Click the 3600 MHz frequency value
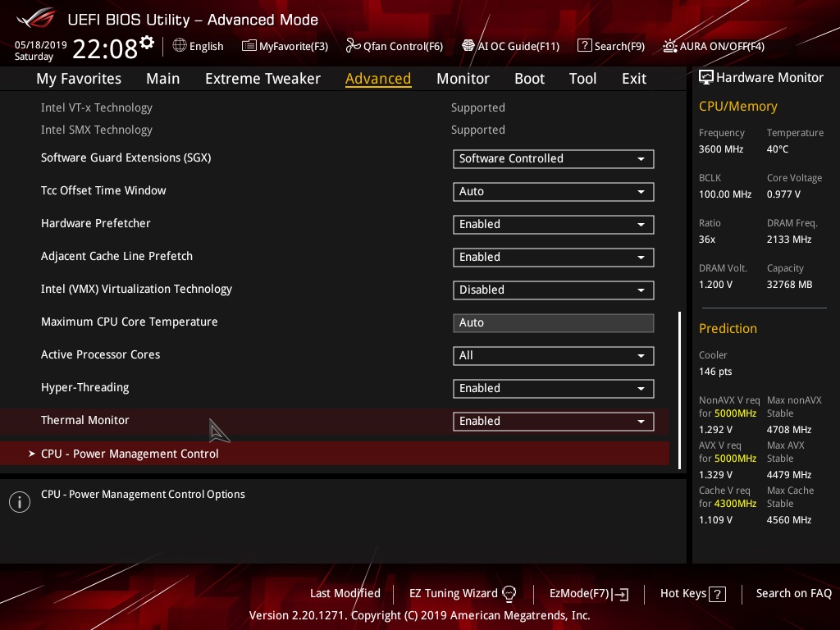Viewport: 840px width, 630px height. click(720, 149)
